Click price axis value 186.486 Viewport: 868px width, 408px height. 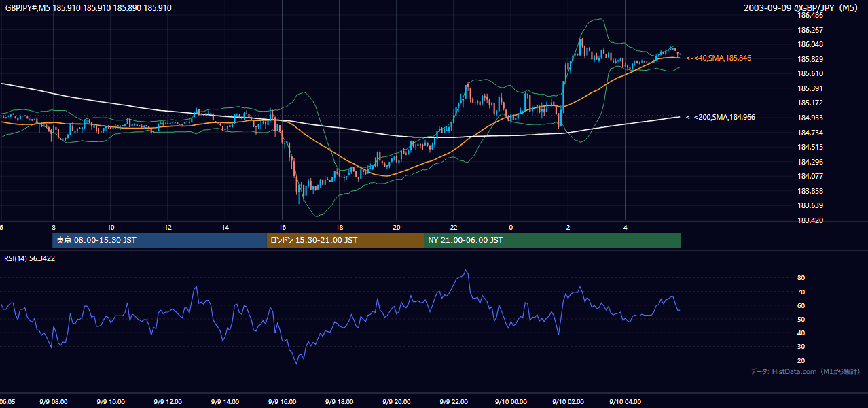810,15
